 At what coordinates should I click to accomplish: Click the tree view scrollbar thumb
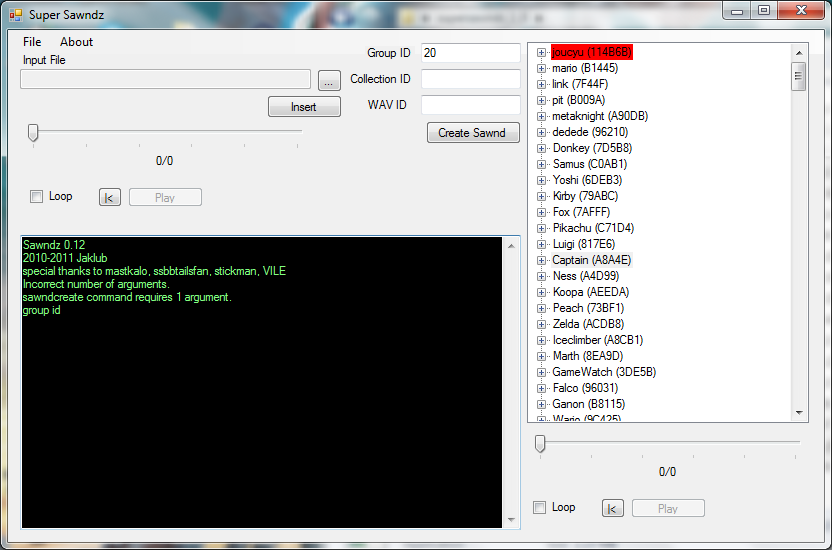[799, 76]
